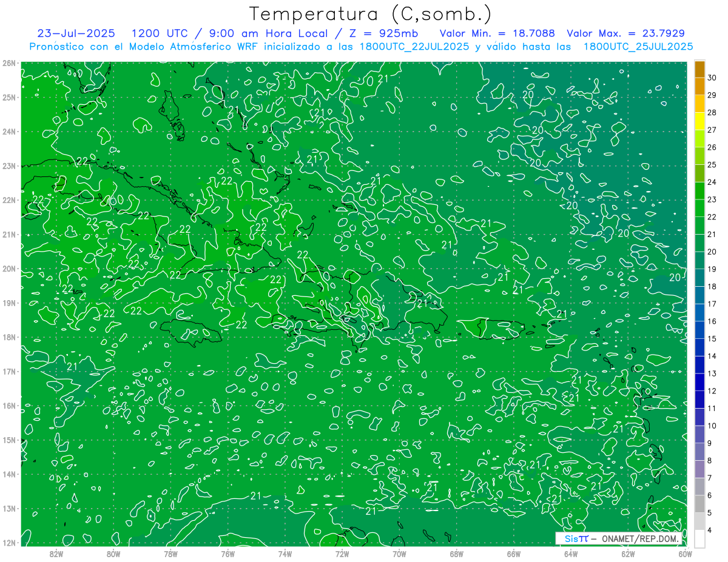Click the 'Valor Max. = 23.7929' value
Screen dimensions: 728x562
click(x=625, y=33)
